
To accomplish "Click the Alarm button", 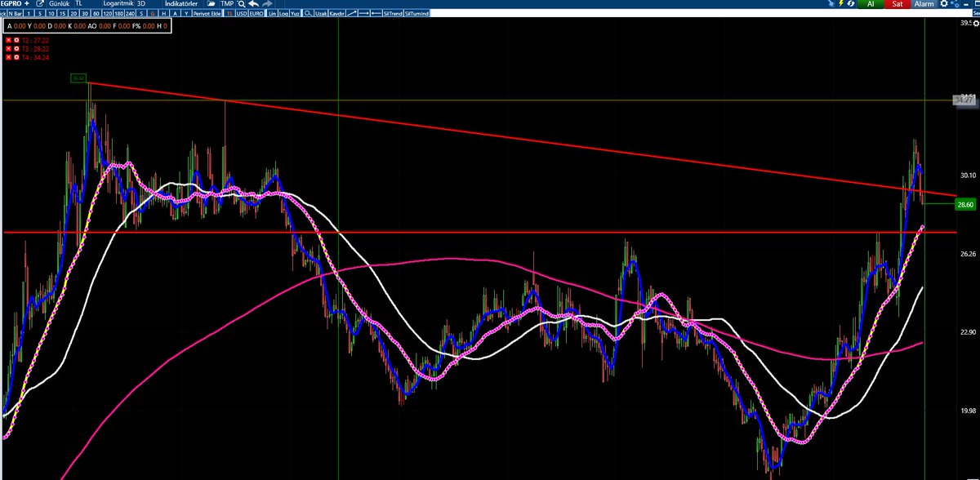I will click(x=924, y=4).
